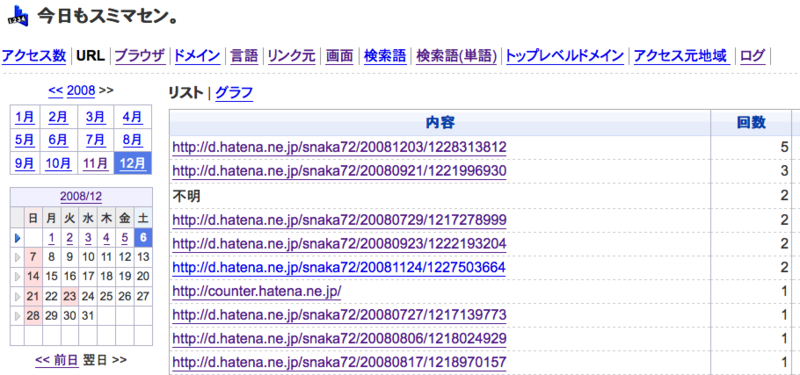Screen dimensions: 800x375
Task: Click the page title 今日もスミマセン。
Action: point(107,16)
